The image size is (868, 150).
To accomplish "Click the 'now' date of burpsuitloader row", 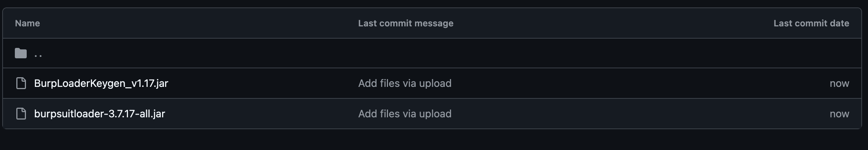I will click(x=839, y=114).
